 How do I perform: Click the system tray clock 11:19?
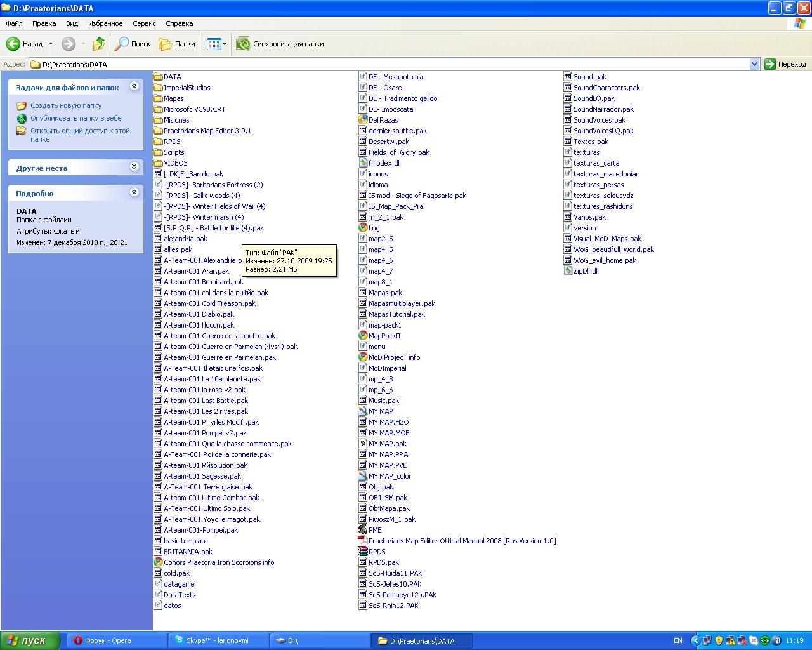click(x=794, y=641)
